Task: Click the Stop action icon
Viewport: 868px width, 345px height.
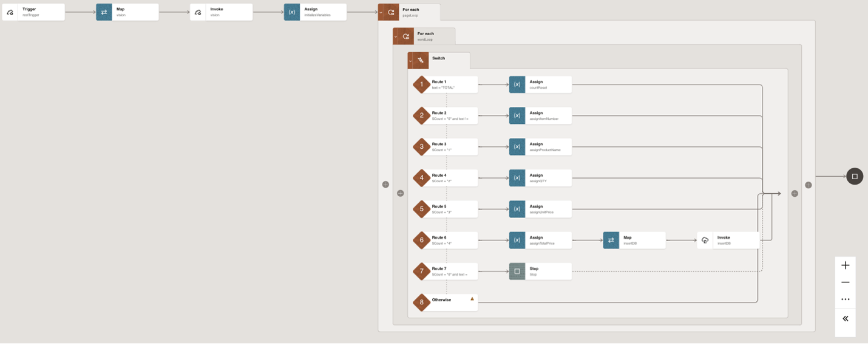Action: 517,271
